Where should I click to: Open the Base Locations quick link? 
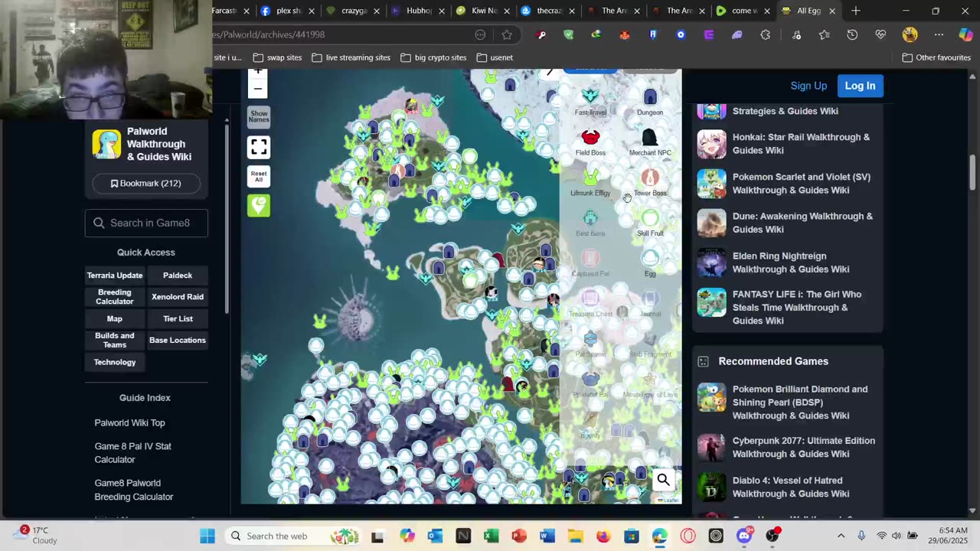178,341
